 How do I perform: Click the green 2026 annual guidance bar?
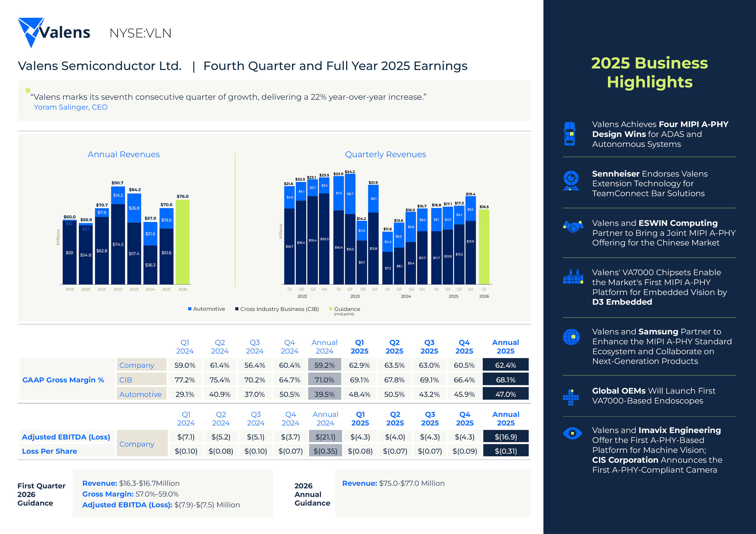[x=182, y=242]
